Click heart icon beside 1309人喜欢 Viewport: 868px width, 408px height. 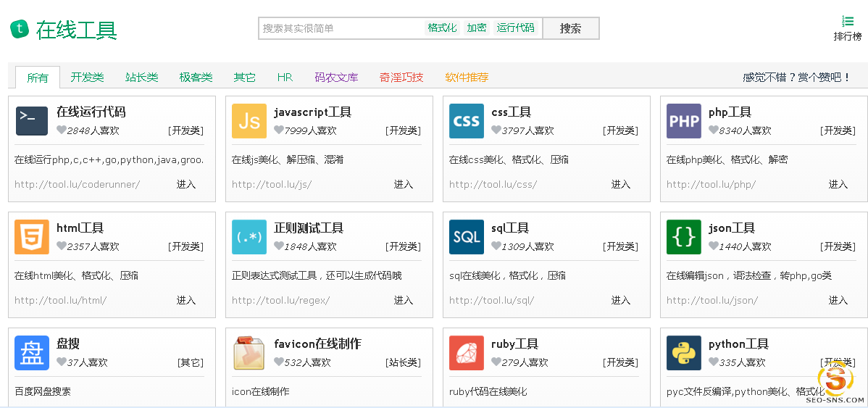click(x=496, y=246)
